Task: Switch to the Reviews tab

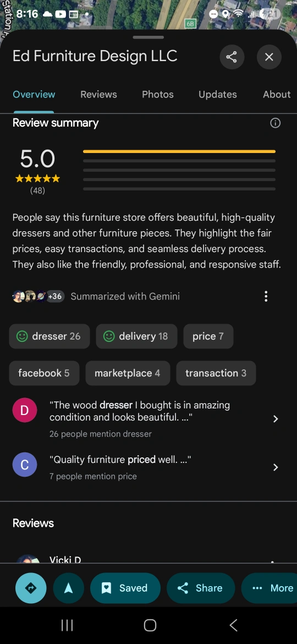Action: click(x=98, y=95)
